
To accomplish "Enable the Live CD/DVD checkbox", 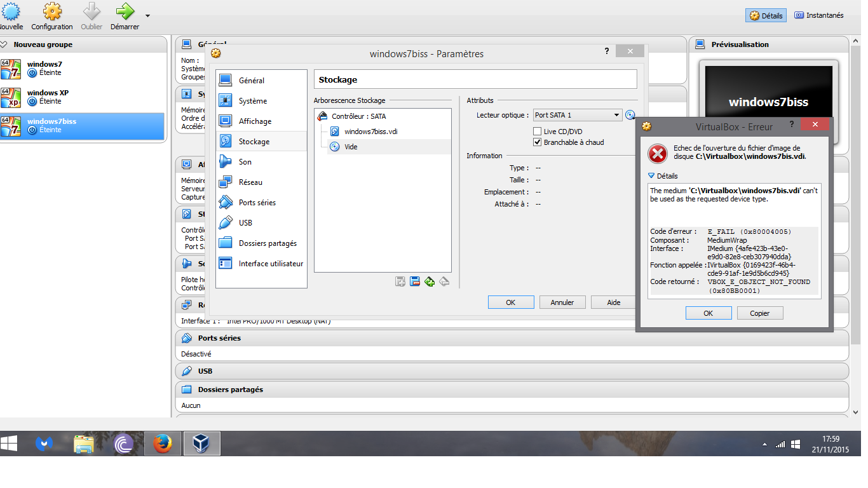I will [x=538, y=132].
